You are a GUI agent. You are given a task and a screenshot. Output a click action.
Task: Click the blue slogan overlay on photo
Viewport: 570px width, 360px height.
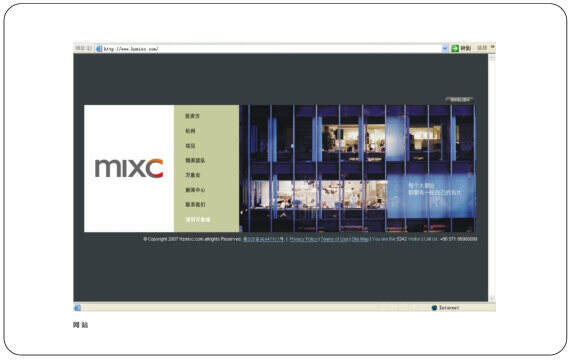(431, 197)
